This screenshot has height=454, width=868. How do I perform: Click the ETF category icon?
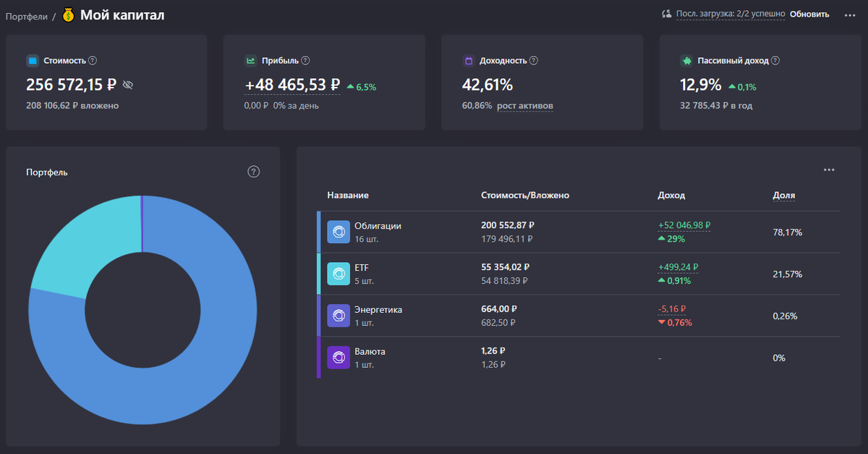(339, 274)
